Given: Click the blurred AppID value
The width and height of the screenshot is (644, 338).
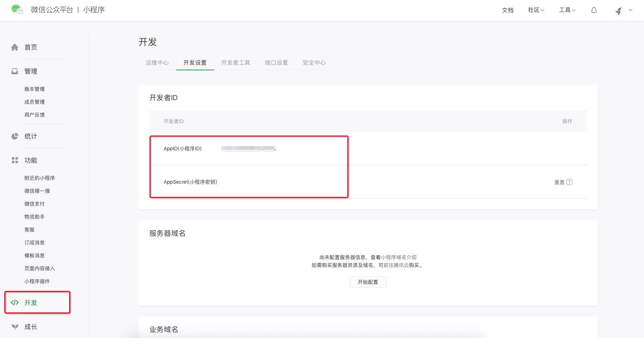Looking at the screenshot, I should click(248, 149).
